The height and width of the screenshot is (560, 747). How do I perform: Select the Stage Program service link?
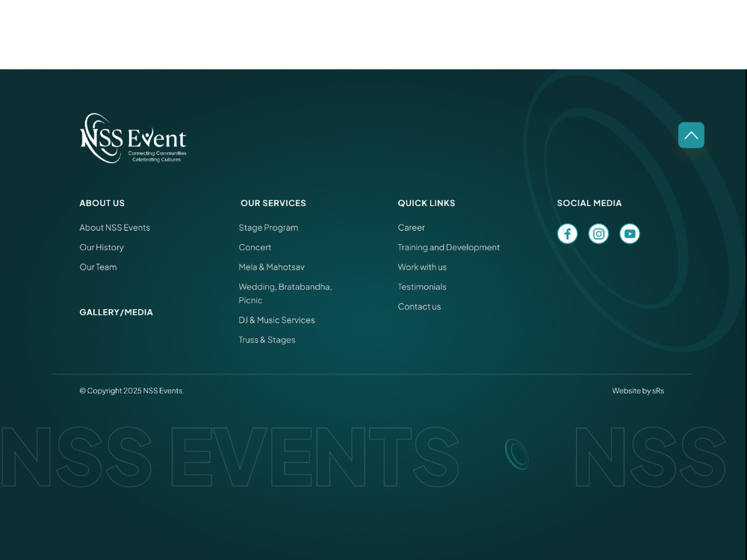point(268,228)
